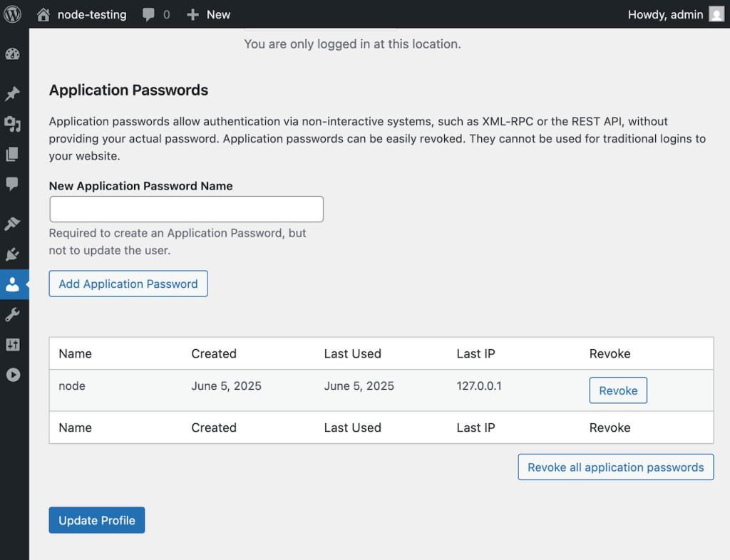Open Pages sidebar icon
The height and width of the screenshot is (560, 730).
(x=13, y=154)
